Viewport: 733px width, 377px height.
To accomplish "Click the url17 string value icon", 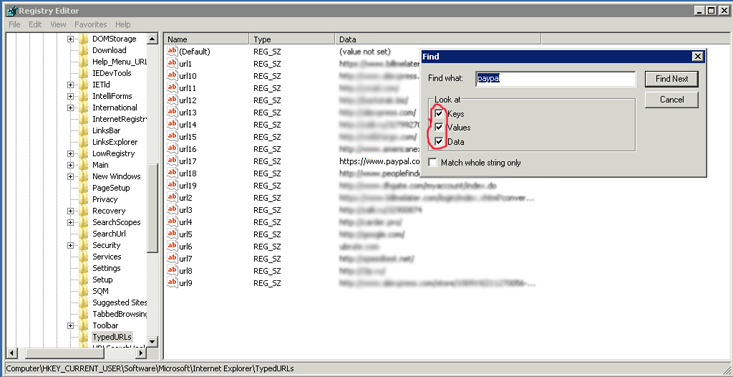I will click(172, 161).
